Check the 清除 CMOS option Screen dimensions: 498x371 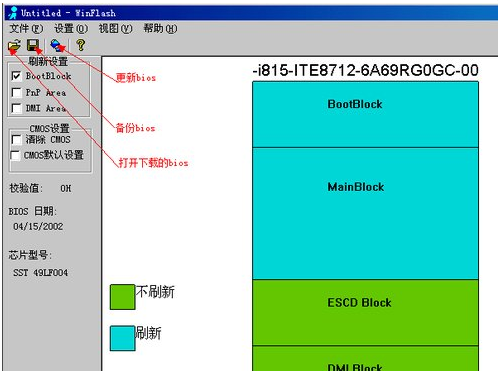point(16,139)
